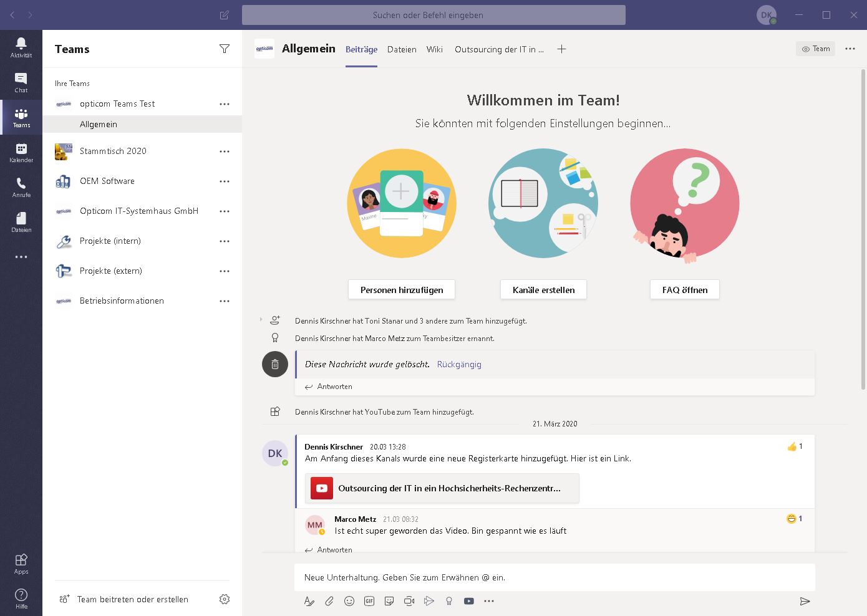Attach a file with the paperclip icon
Image resolution: width=867 pixels, height=616 pixels.
click(329, 601)
